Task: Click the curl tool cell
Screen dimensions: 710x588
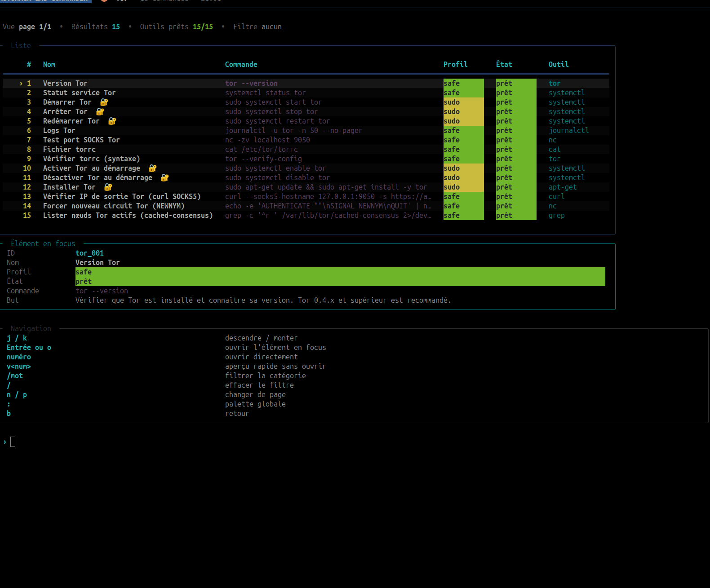Action: [x=556, y=196]
